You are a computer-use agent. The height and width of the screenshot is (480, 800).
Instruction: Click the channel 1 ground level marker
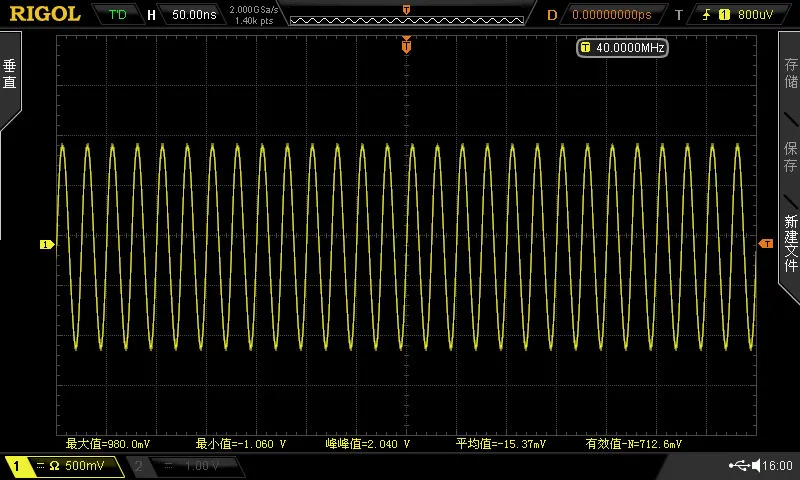tap(46, 245)
